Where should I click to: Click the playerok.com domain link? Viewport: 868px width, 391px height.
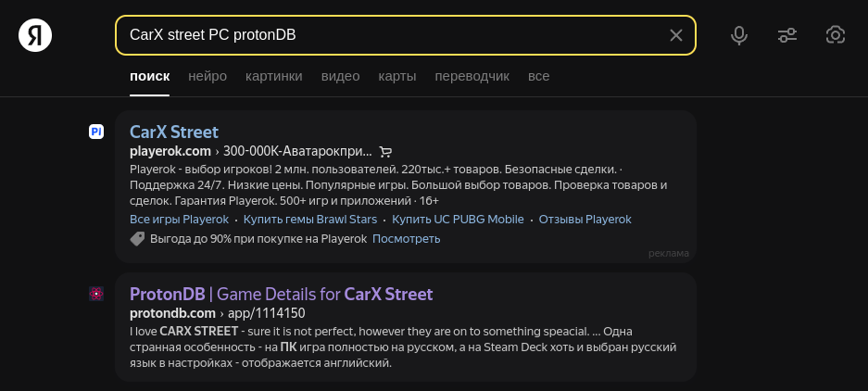click(170, 151)
